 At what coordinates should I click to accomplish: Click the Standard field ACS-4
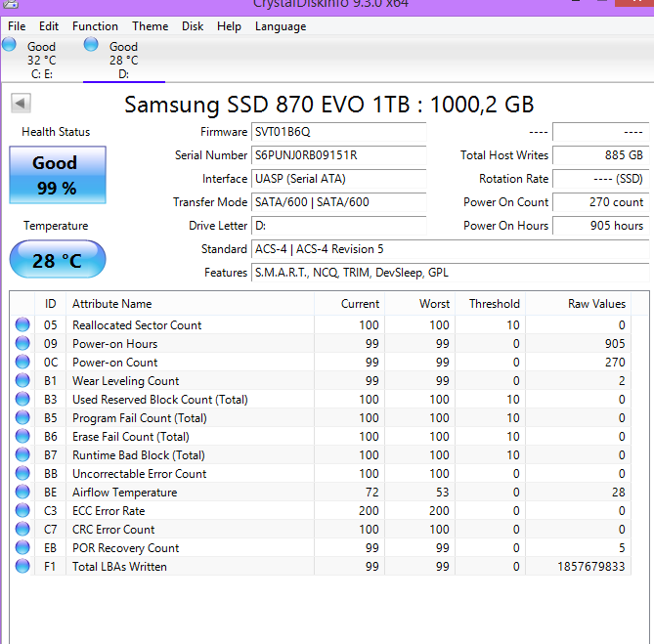click(451, 249)
